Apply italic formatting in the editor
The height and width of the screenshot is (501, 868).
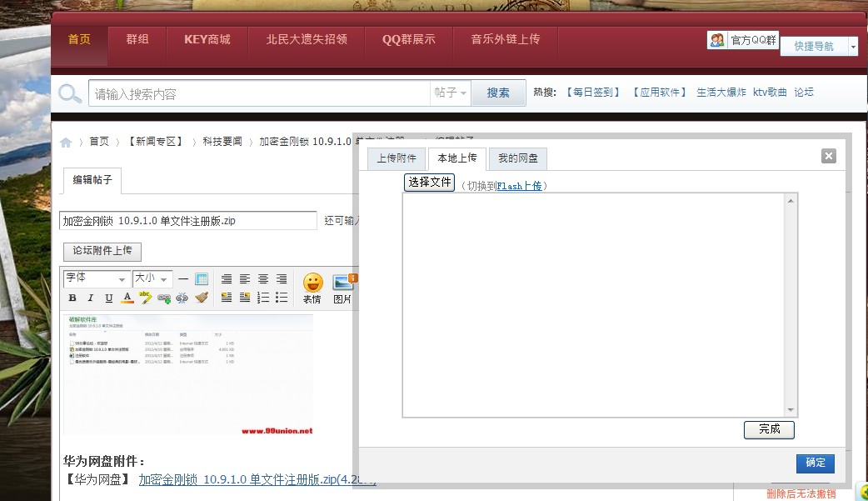(91, 297)
